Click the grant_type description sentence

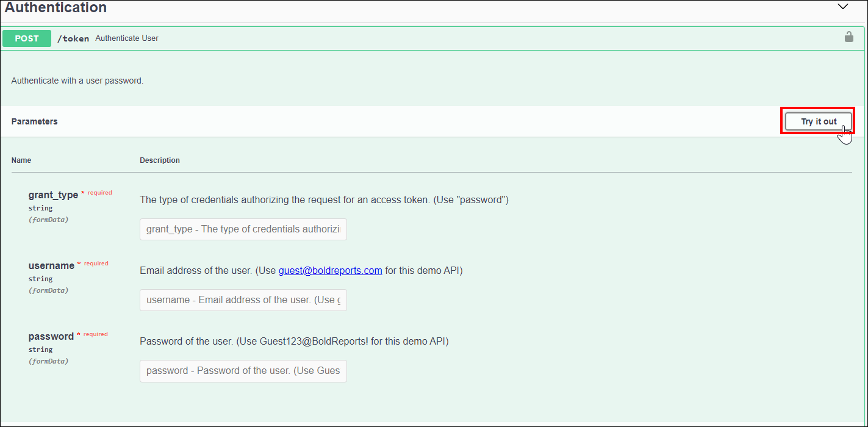(324, 200)
